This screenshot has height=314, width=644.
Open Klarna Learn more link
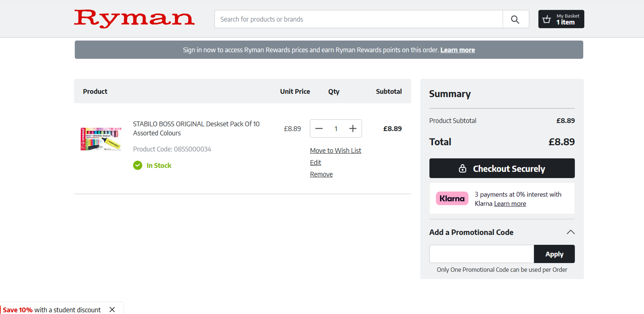(x=510, y=204)
